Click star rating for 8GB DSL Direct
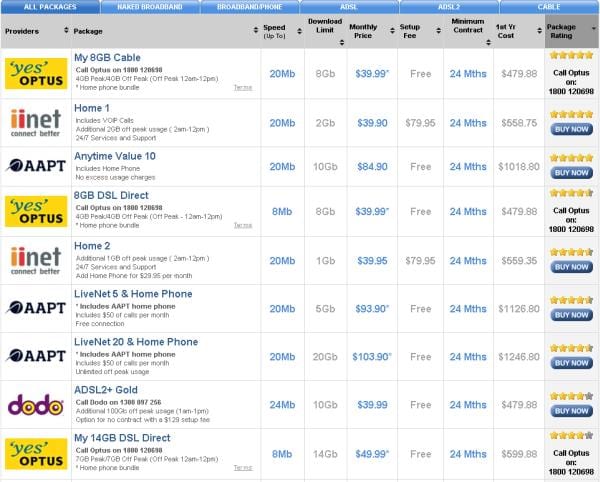Image resolution: width=600 pixels, height=482 pixels. 571,193
